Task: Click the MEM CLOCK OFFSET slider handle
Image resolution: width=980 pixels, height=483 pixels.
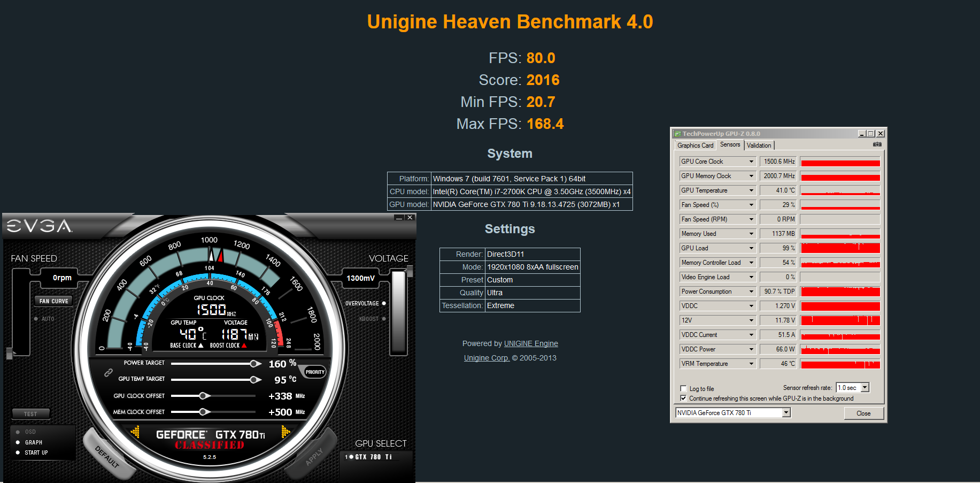Action: tap(204, 412)
